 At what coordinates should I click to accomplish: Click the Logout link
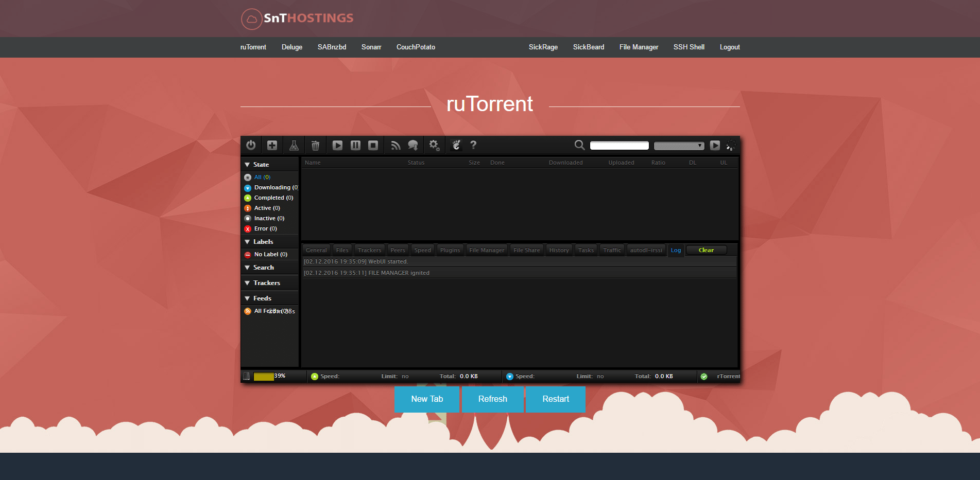(730, 47)
